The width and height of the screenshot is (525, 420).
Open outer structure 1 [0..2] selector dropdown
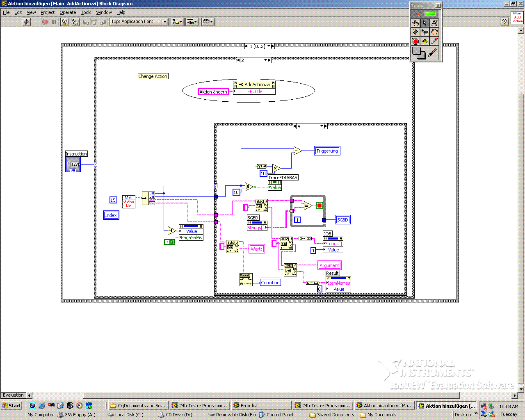tap(269, 46)
